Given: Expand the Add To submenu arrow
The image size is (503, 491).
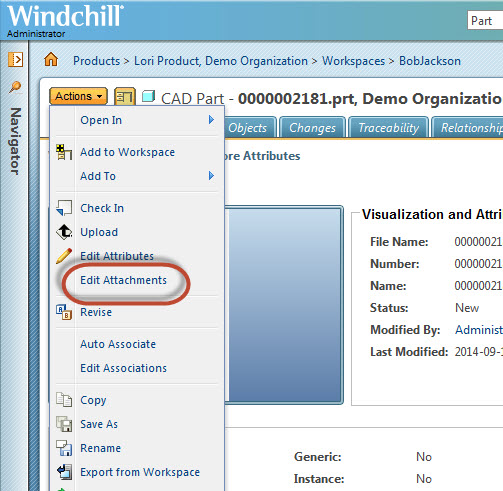Looking at the screenshot, I should coord(211,176).
